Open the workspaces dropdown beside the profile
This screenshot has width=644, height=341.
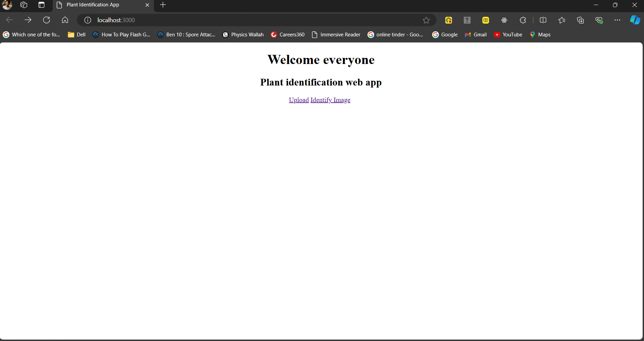[x=24, y=5]
